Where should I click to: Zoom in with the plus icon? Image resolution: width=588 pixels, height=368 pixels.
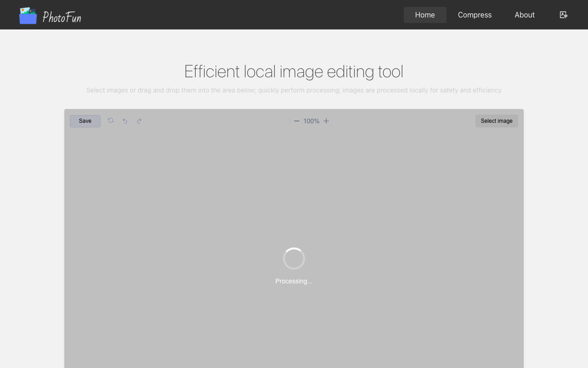[x=326, y=121]
